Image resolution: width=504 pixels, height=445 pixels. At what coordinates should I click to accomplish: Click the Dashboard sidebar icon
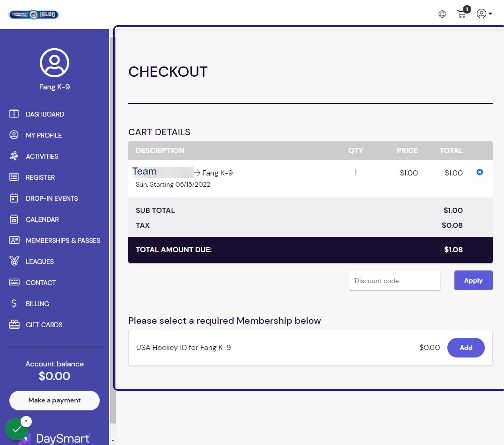click(14, 114)
